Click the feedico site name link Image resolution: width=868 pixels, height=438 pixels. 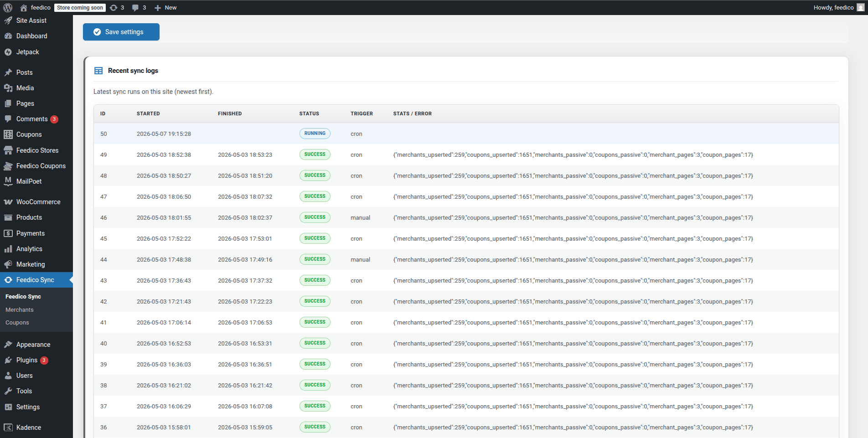[x=41, y=8]
